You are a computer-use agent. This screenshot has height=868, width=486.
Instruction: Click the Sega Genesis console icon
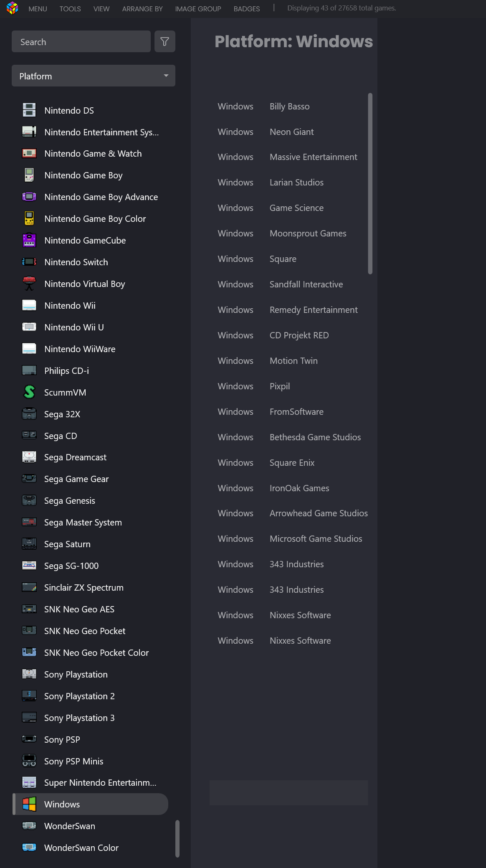click(x=29, y=501)
